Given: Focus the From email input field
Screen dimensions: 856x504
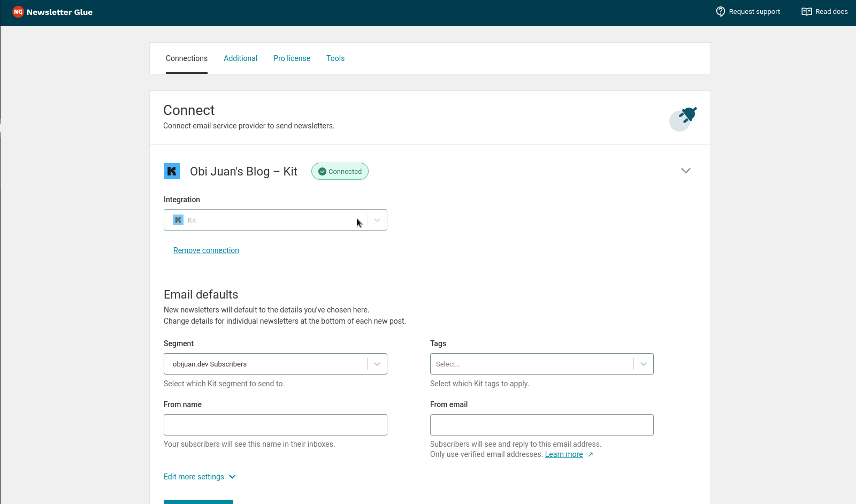Looking at the screenshot, I should 542,425.
